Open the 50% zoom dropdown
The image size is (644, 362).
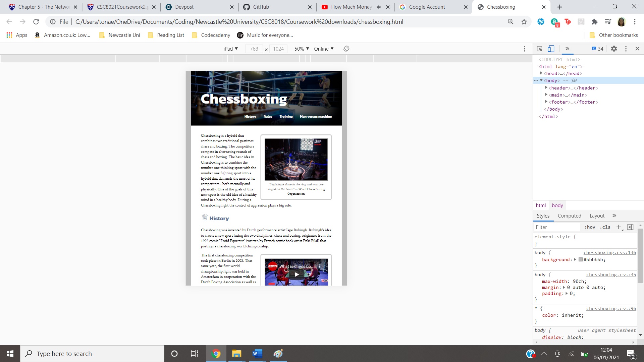pos(302,49)
